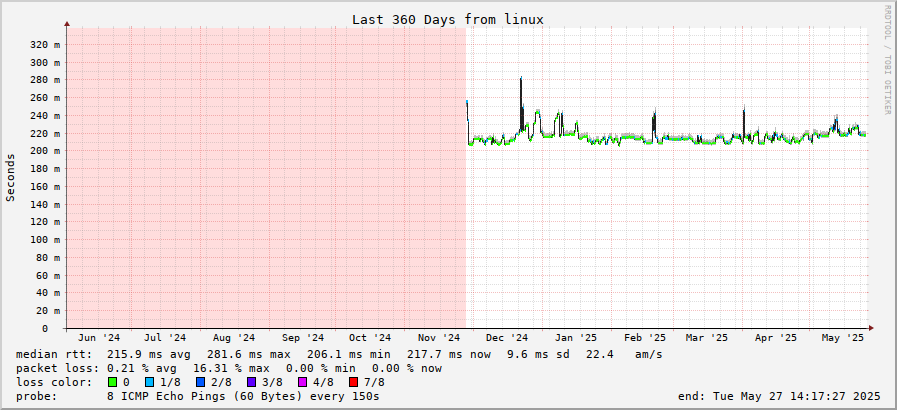Click the 'packet loss:' row label

57,368
